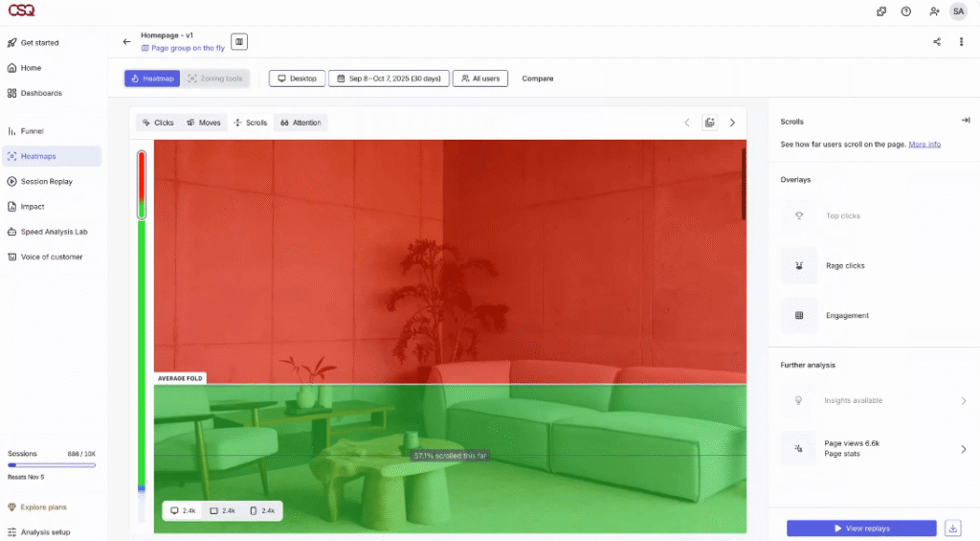
Task: Open Session Replay in the sidebar
Action: [x=46, y=181]
